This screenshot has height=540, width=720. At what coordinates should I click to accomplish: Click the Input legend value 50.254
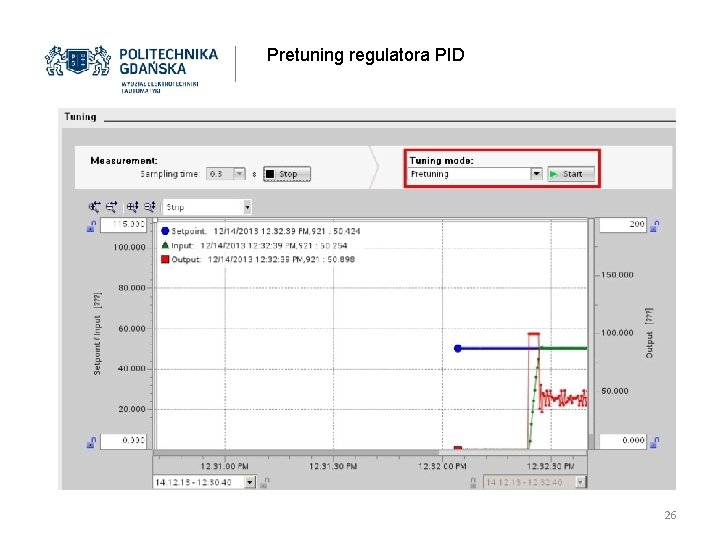(x=334, y=246)
